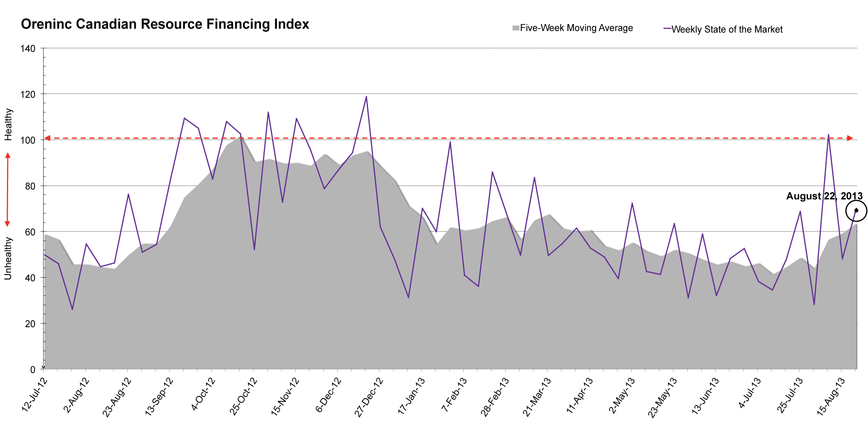
Task: Click the 17-Jan-13 date label
Action: click(412, 397)
